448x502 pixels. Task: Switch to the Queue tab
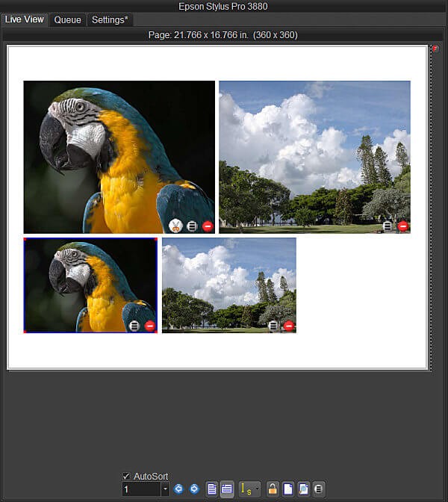point(67,20)
